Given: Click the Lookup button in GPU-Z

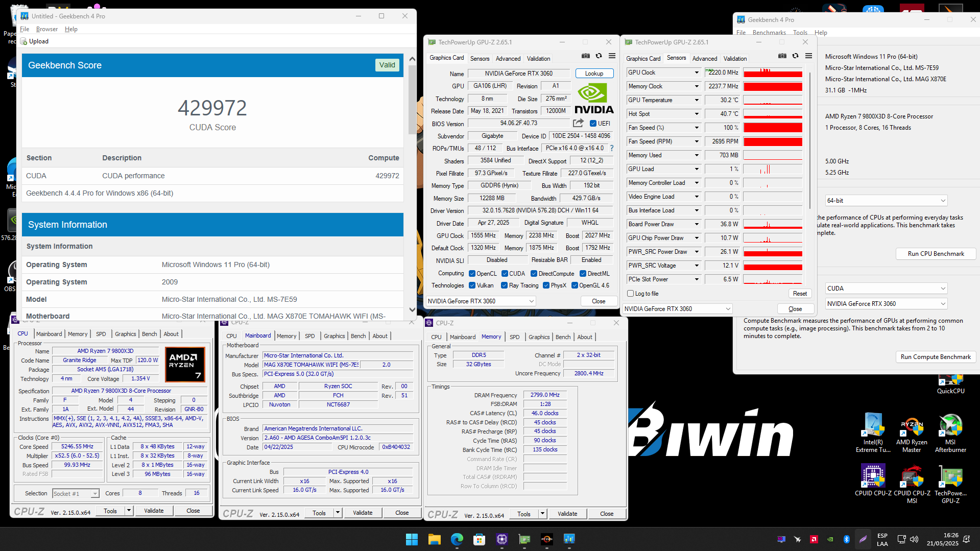Looking at the screenshot, I should click(594, 74).
